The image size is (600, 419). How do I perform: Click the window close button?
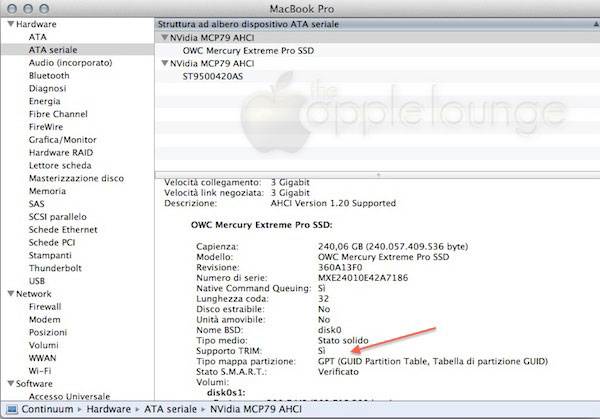click(x=12, y=9)
